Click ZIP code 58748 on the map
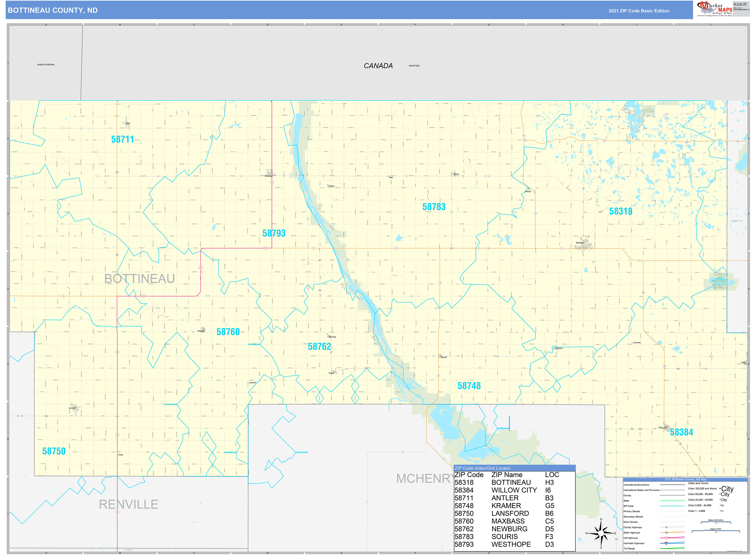This screenshot has width=756, height=555. (x=469, y=386)
